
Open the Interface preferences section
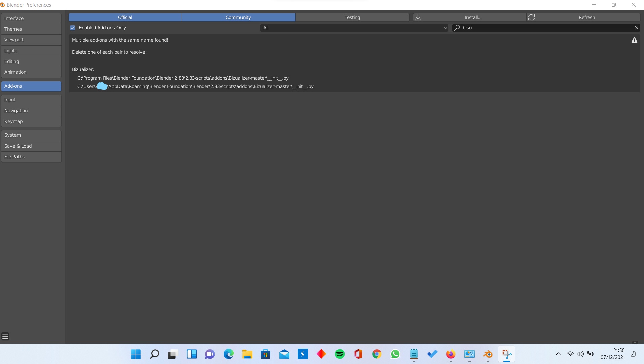(x=31, y=18)
